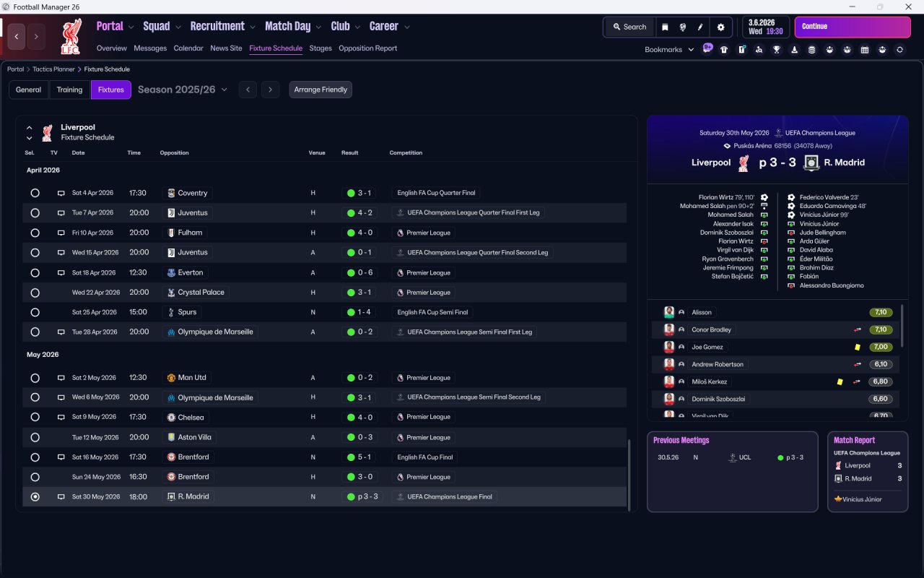The image size is (924, 578).
Task: Open the Messages sub-tab
Action: tap(150, 48)
